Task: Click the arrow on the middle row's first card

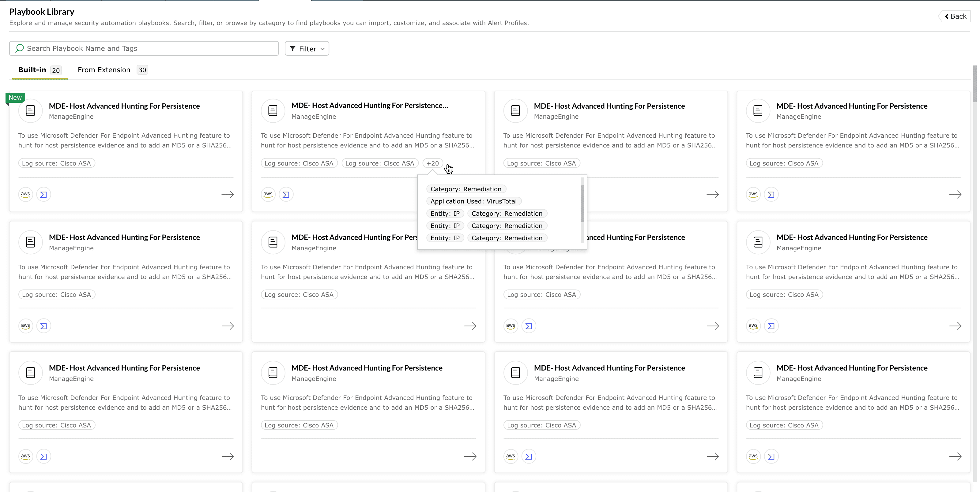Action: click(x=228, y=326)
